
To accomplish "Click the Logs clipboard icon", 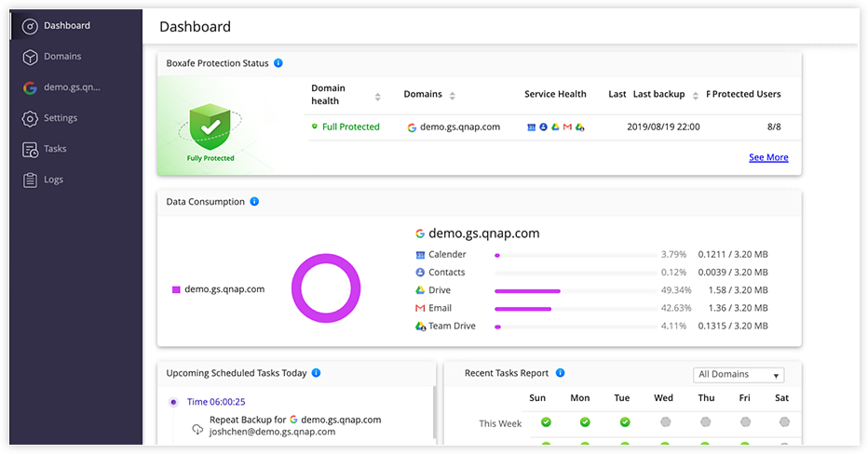I will (x=30, y=180).
